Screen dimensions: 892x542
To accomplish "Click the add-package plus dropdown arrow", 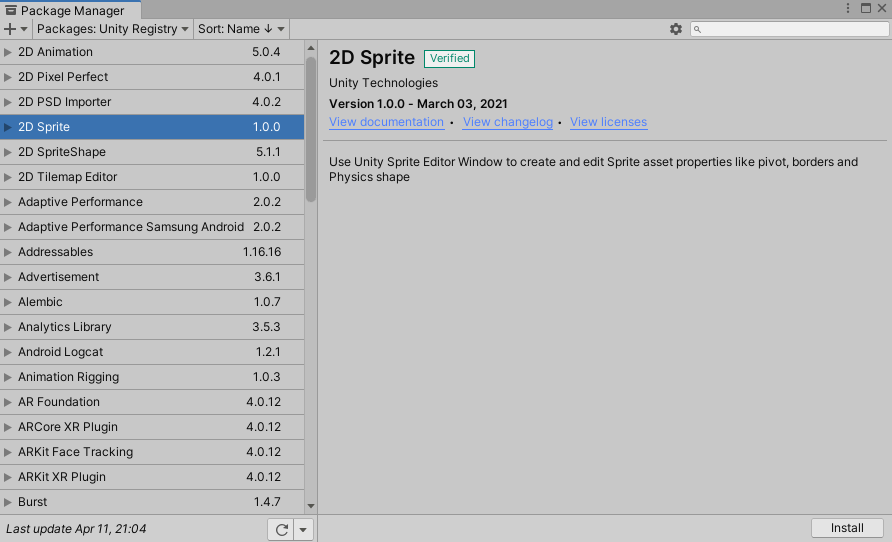I will coord(24,29).
